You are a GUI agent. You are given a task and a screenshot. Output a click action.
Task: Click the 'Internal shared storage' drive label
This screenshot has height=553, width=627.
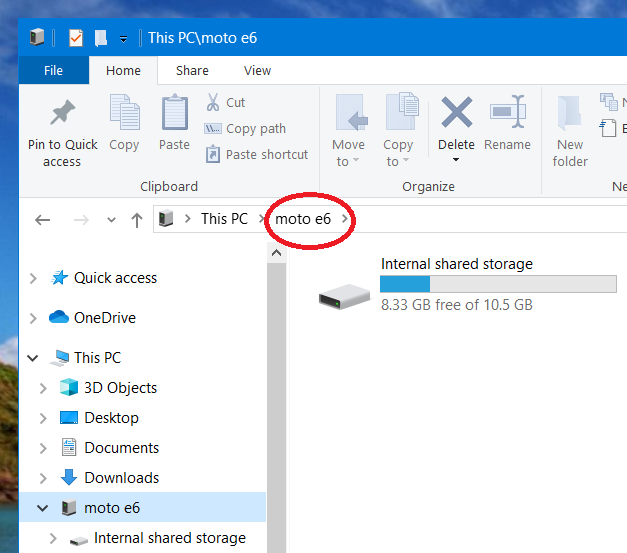tap(457, 264)
